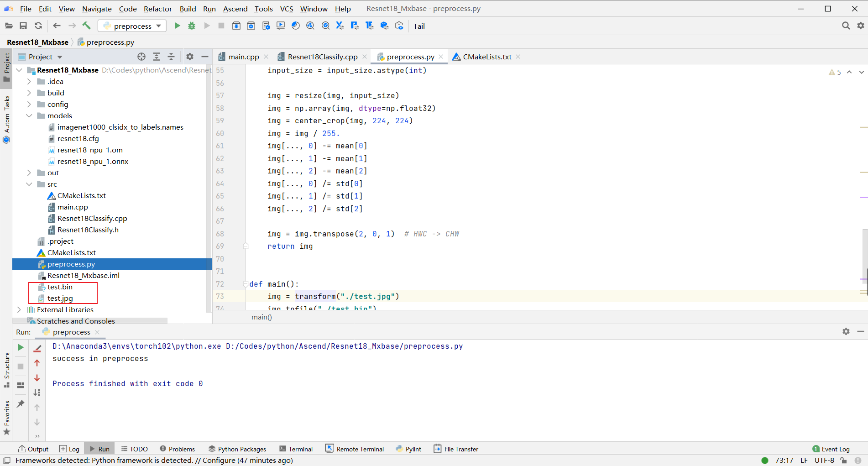Click the LF line separator in status bar
Viewport: 868px width, 466px height.
804,460
